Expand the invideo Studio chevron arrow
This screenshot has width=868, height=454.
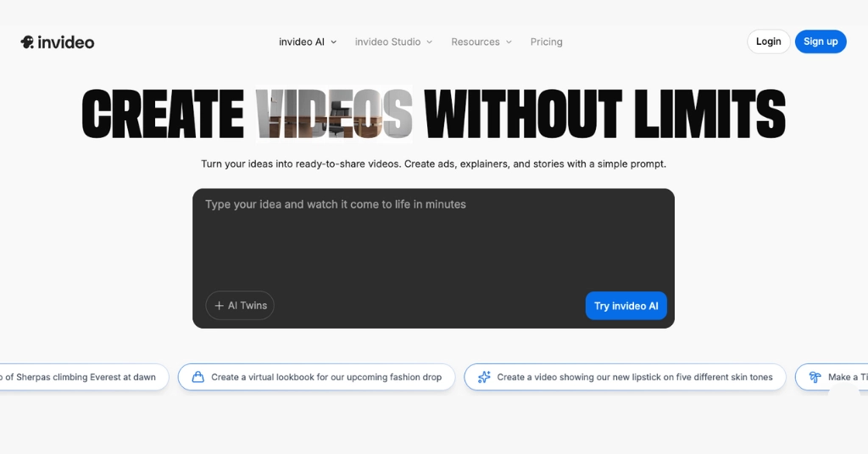[430, 42]
